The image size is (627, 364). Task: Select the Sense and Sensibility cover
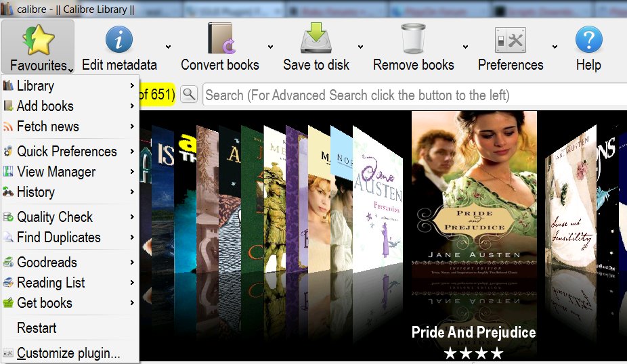(x=571, y=200)
